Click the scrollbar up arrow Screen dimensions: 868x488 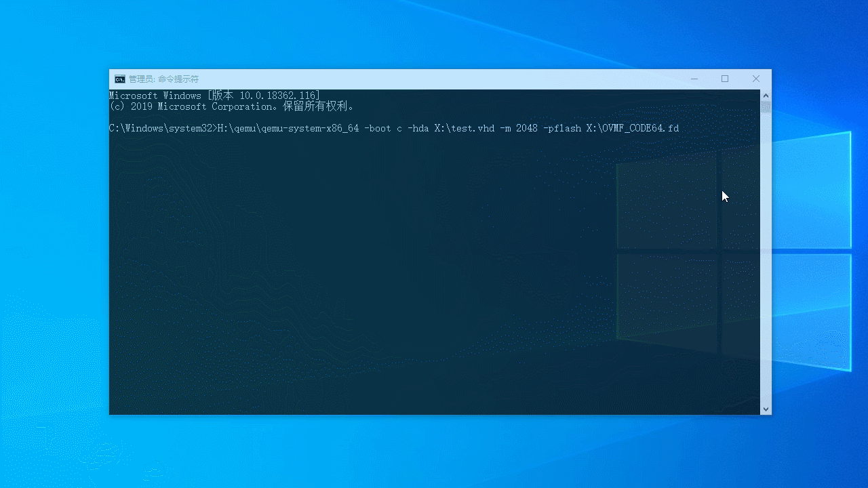(766, 95)
